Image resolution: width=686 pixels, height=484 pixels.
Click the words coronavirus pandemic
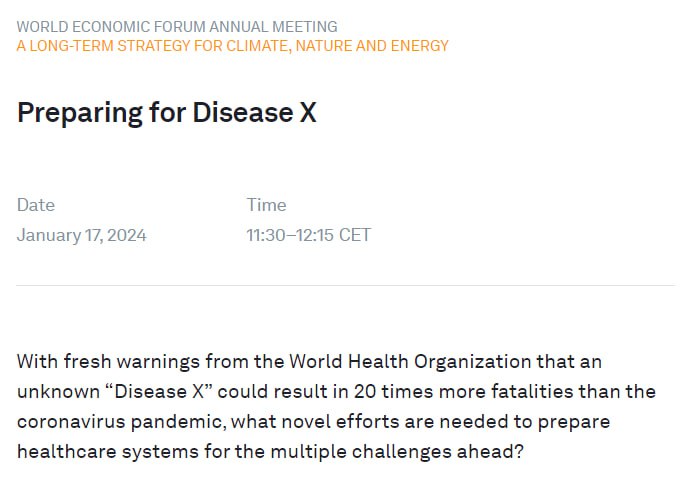pyautogui.click(x=121, y=421)
